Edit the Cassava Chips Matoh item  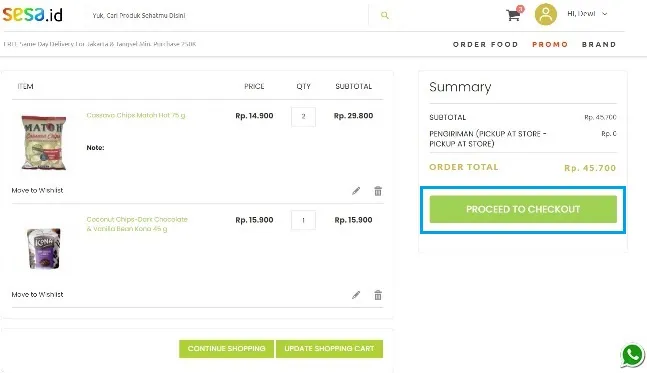(x=356, y=191)
